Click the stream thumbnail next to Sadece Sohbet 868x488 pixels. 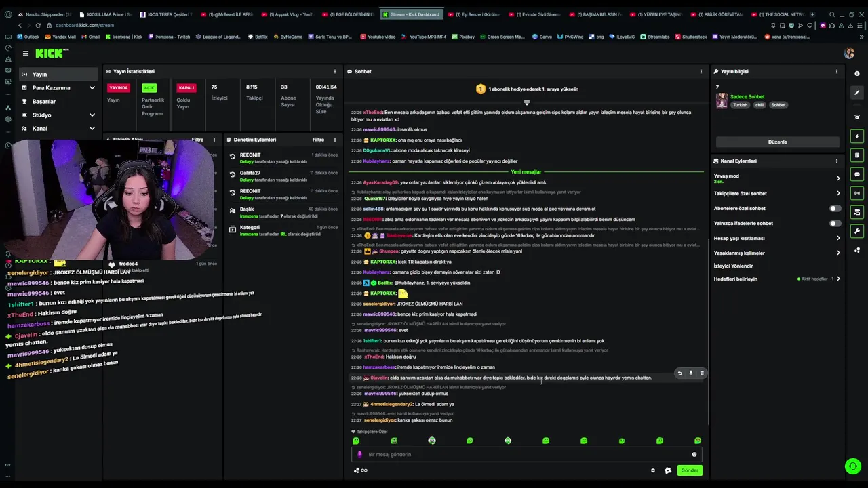722,100
